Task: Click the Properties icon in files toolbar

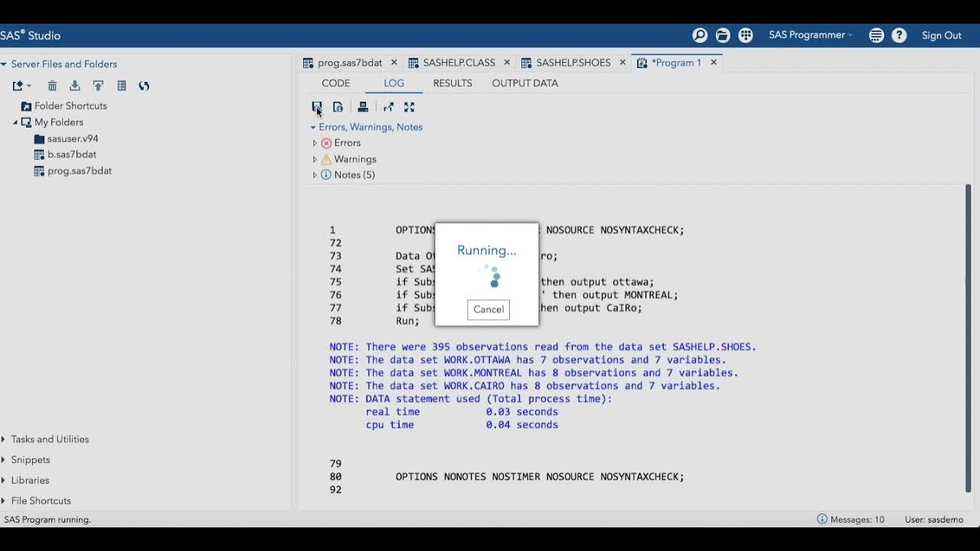Action: tap(122, 86)
